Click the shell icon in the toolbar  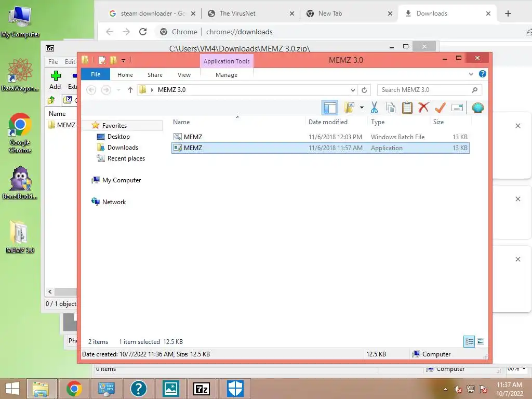click(x=477, y=108)
